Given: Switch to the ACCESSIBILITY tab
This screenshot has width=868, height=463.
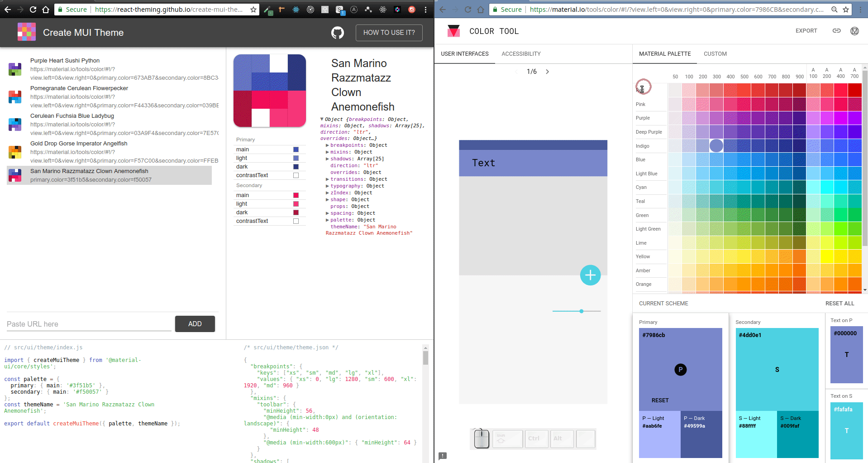Looking at the screenshot, I should 520,53.
